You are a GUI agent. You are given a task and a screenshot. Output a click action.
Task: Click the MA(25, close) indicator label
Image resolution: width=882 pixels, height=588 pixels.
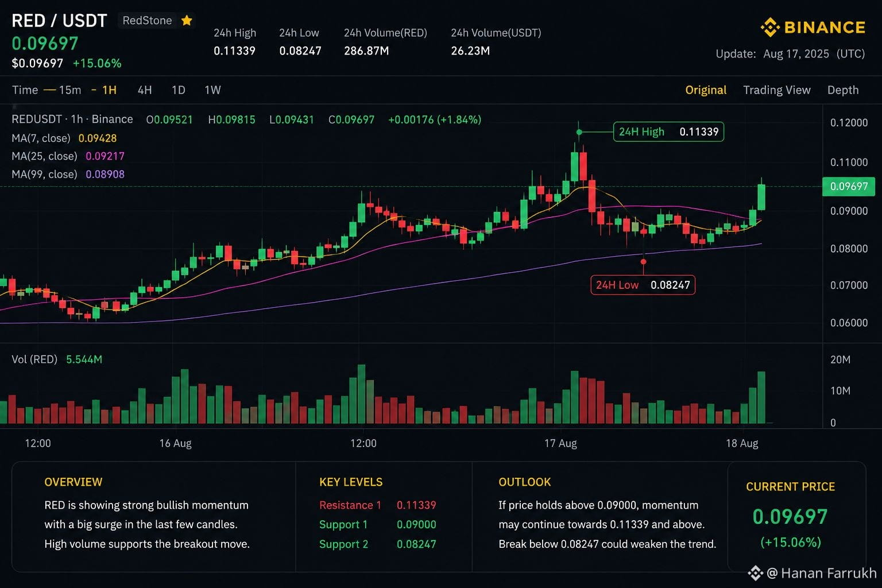click(x=44, y=156)
